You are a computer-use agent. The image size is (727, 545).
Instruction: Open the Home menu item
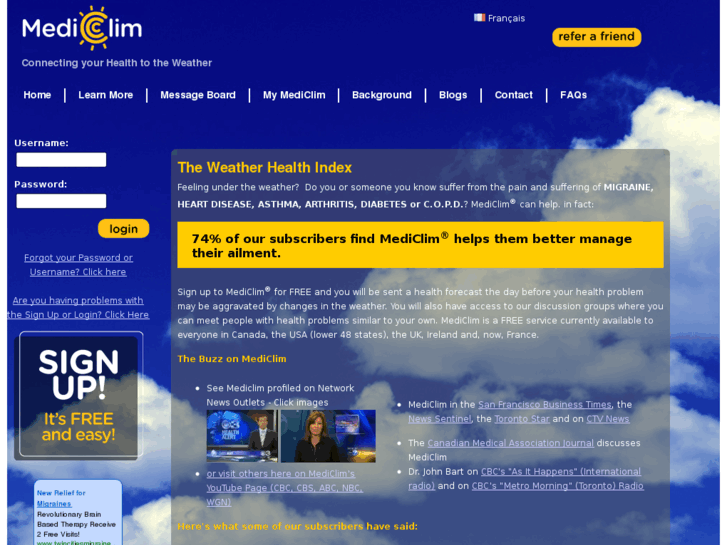[x=37, y=95]
